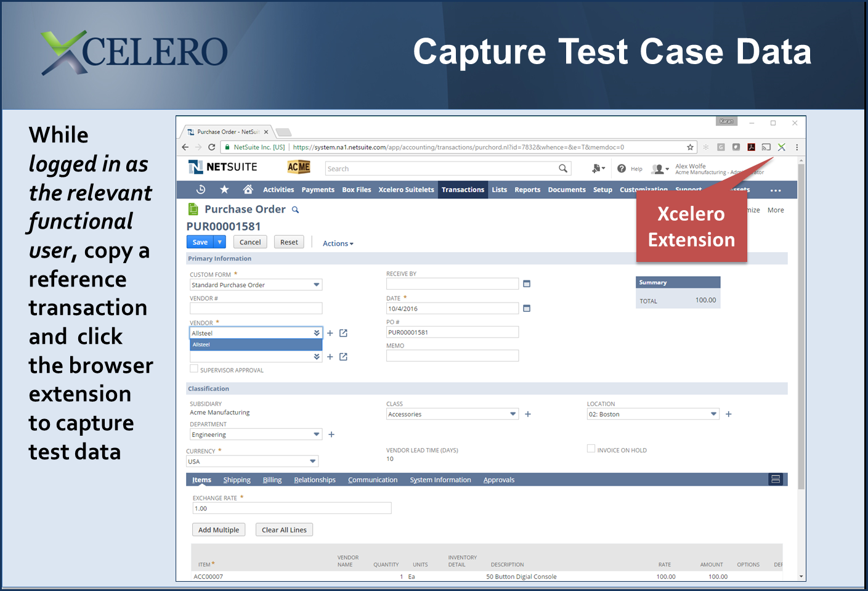The width and height of the screenshot is (868, 591).
Task: Click the Cast screen extension icon
Action: pos(766,147)
